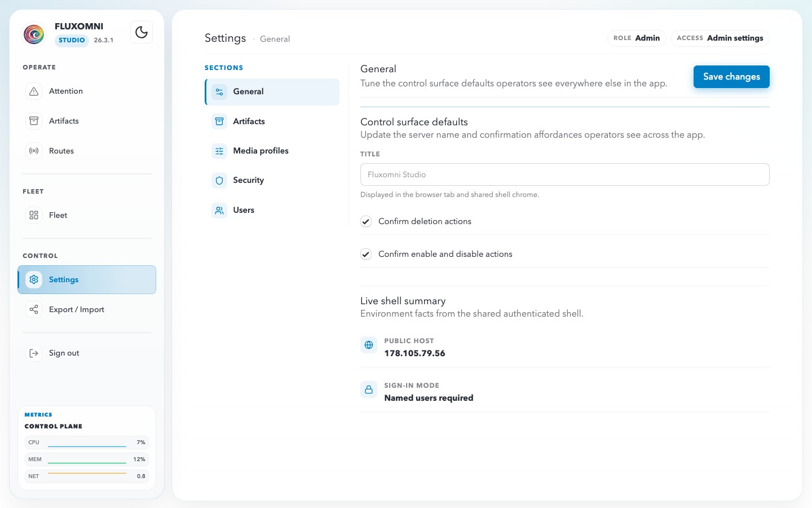Click the CPU usage metric bar
This screenshot has height=508, width=812.
click(x=87, y=443)
